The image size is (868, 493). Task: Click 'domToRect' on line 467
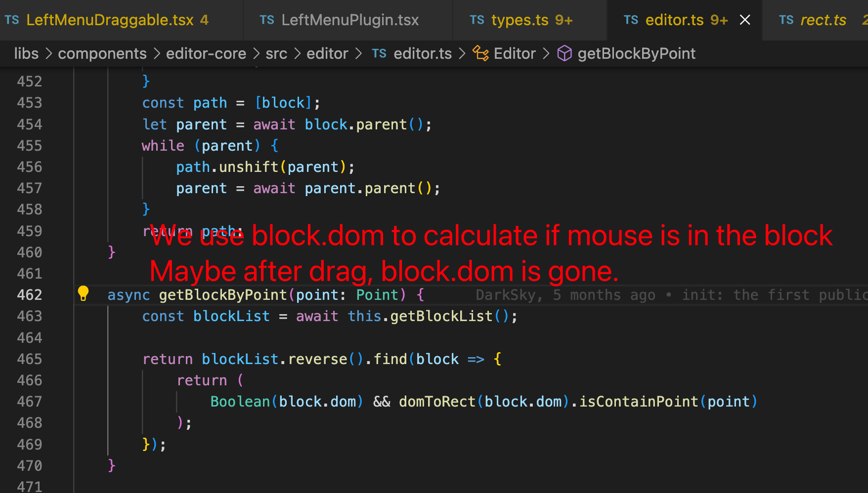pos(437,402)
